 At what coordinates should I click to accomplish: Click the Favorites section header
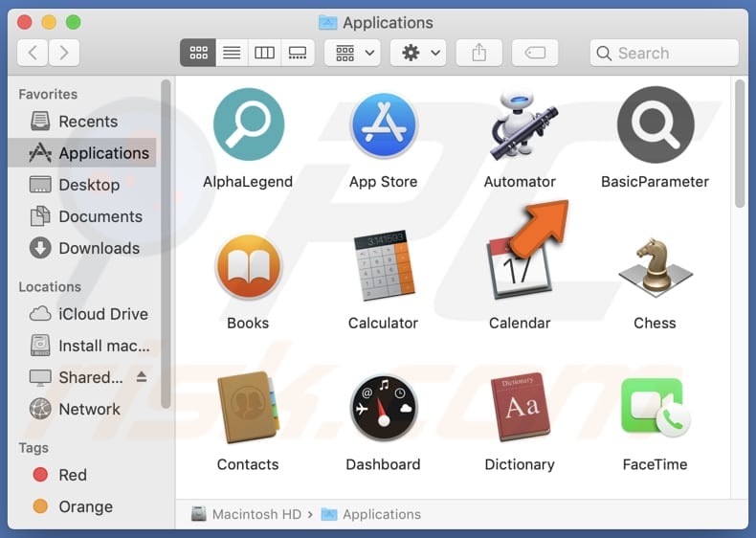(x=48, y=94)
